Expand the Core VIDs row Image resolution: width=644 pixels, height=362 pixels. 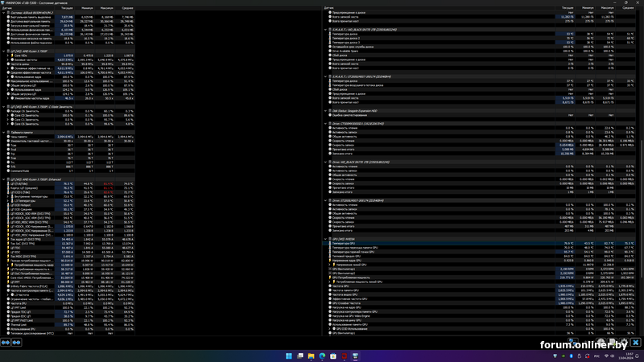click(8, 56)
